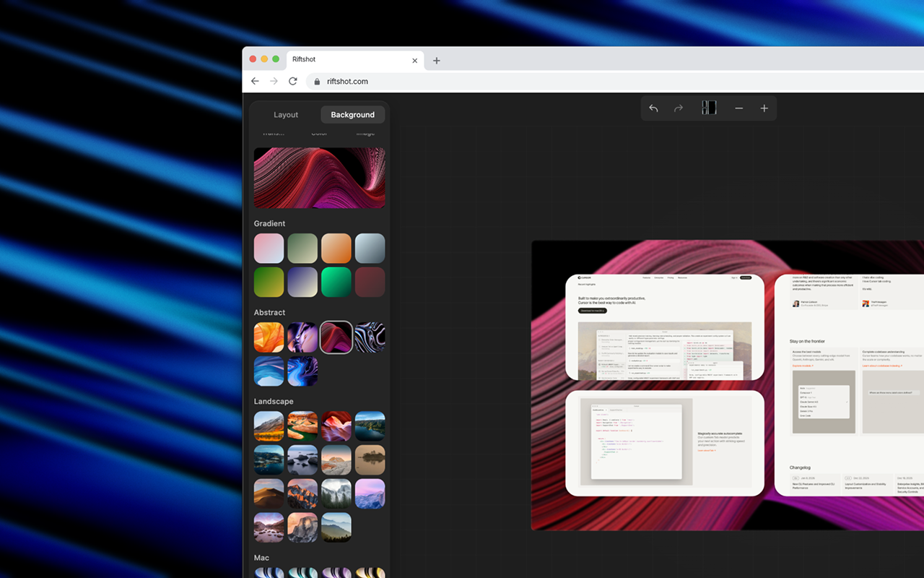The height and width of the screenshot is (578, 924).
Task: Select the bright green gradient swatch
Action: click(336, 282)
